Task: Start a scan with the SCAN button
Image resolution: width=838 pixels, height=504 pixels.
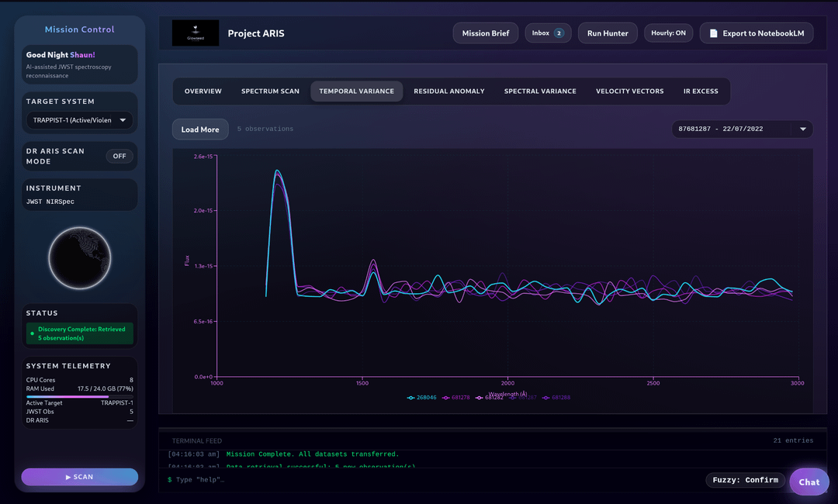Action: [x=79, y=477]
